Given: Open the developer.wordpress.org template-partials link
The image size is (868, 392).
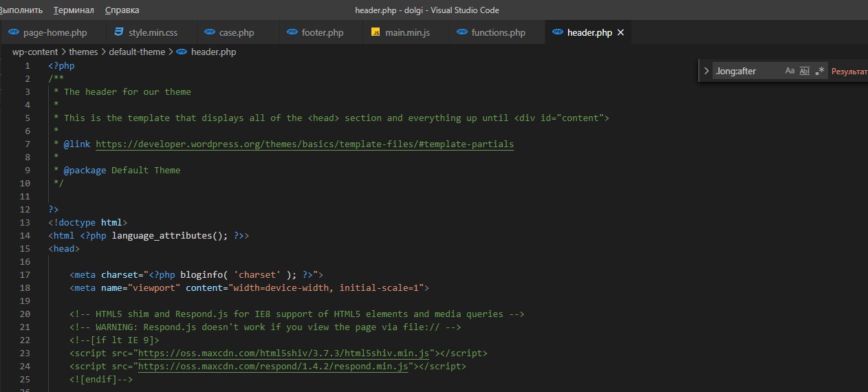Looking at the screenshot, I should point(305,144).
